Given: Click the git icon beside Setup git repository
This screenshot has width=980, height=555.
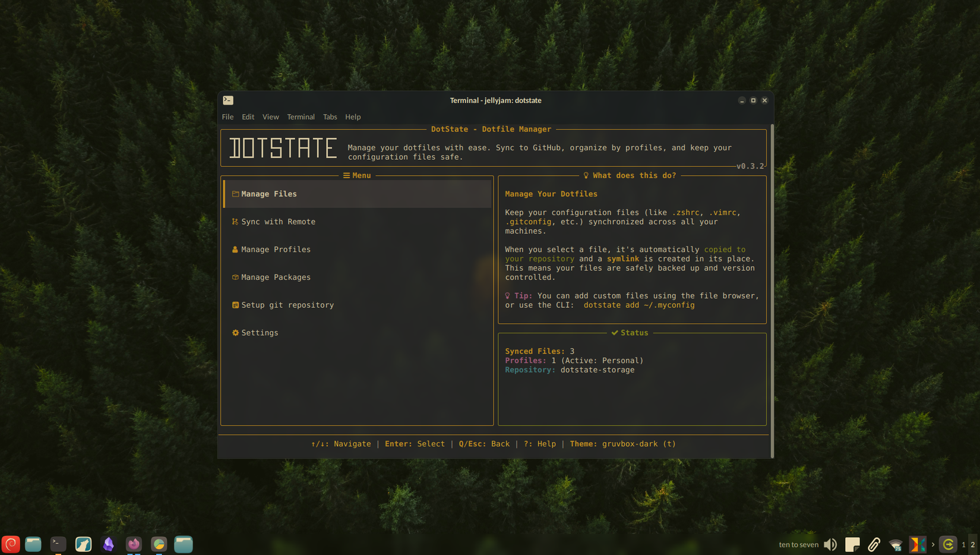Looking at the screenshot, I should coord(235,305).
